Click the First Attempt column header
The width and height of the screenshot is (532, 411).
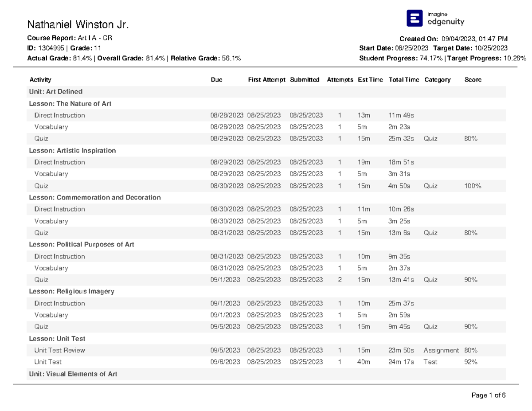(x=266, y=80)
